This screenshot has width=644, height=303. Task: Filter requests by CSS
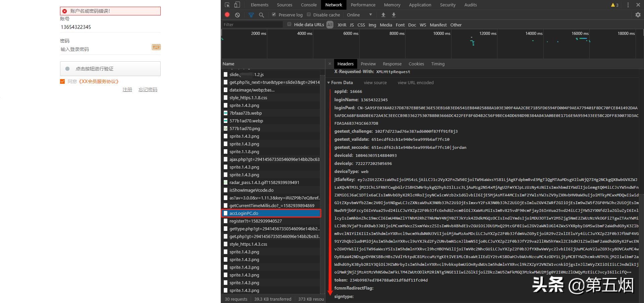[361, 25]
